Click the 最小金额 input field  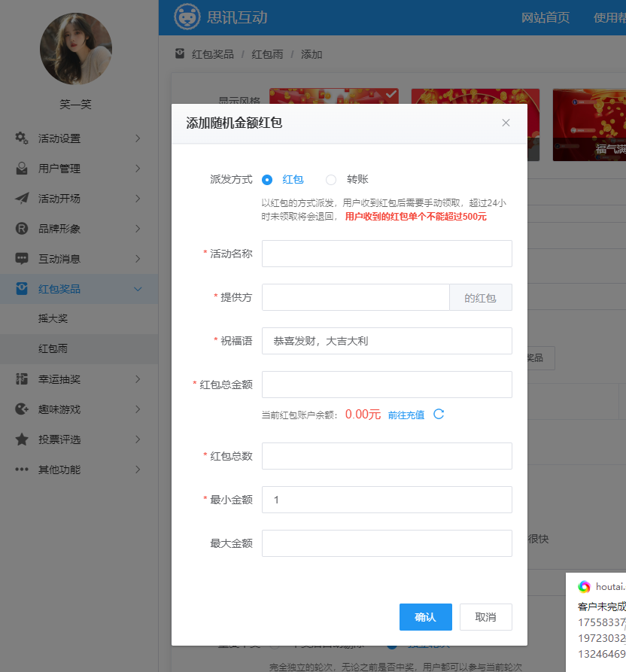[387, 500]
